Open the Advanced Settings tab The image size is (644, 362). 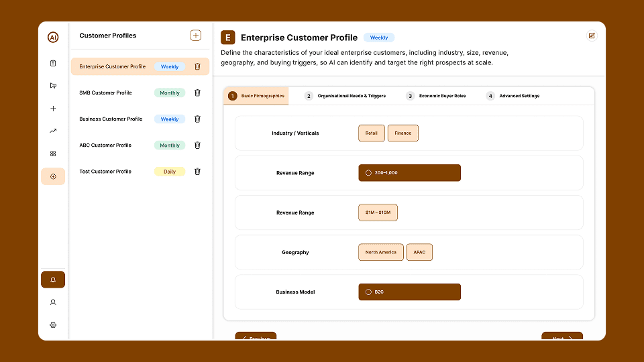(513, 96)
